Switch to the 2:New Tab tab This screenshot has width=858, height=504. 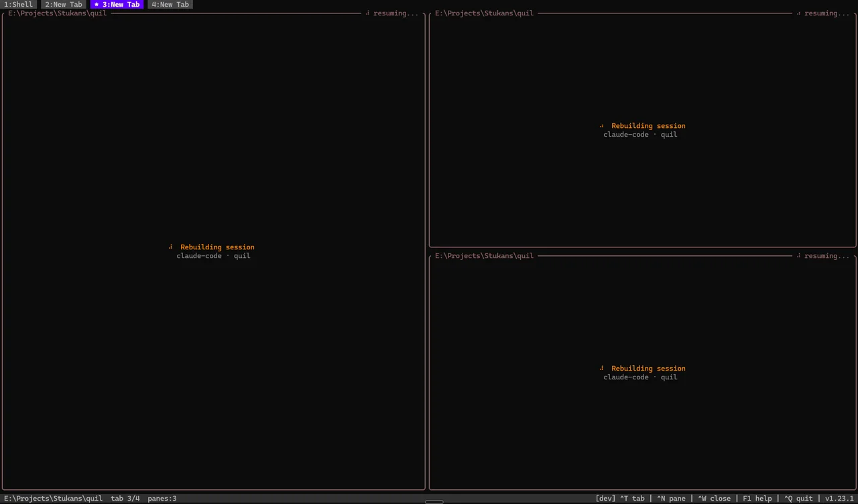[64, 5]
